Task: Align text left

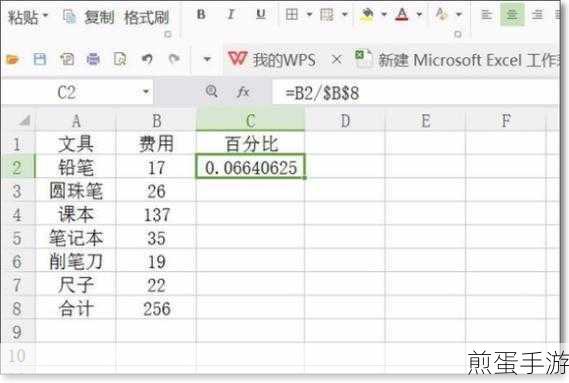Action: 486,15
